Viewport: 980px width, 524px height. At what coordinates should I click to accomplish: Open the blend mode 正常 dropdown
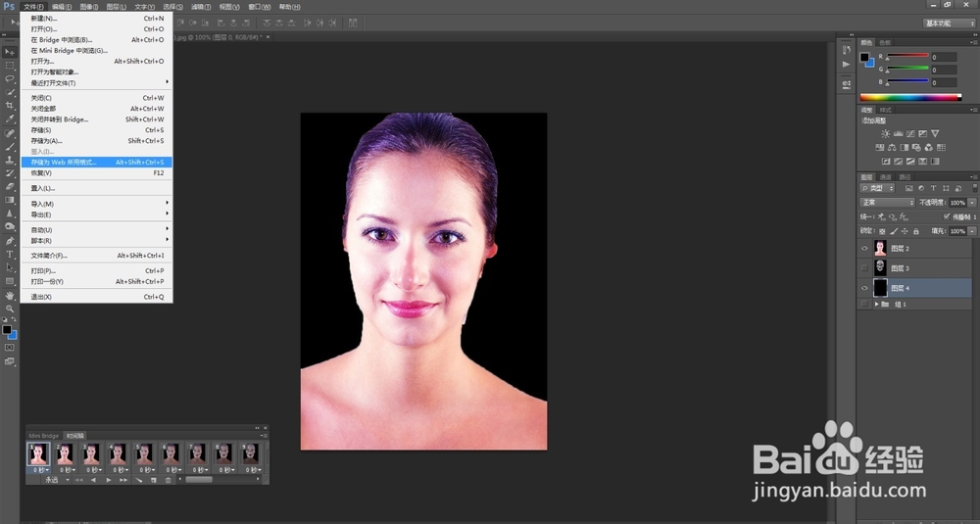click(888, 203)
